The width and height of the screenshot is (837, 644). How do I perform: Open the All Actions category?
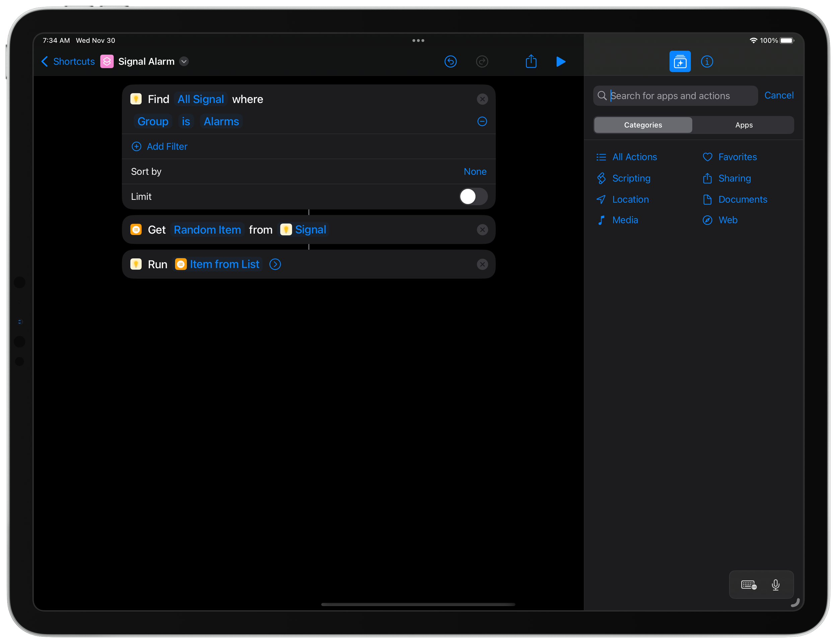[x=627, y=157]
